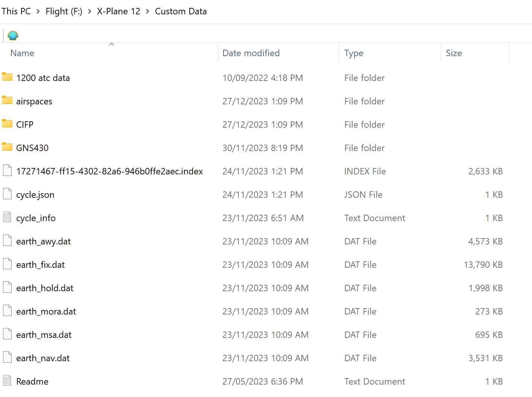The width and height of the screenshot is (532, 397).
Task: Select the 1200 atc data folder icon
Action: (x=7, y=77)
